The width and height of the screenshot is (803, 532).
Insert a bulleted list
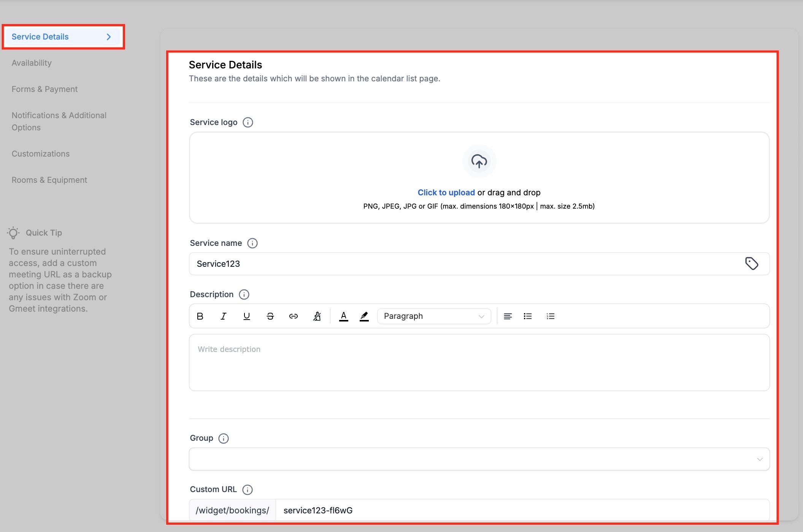528,316
